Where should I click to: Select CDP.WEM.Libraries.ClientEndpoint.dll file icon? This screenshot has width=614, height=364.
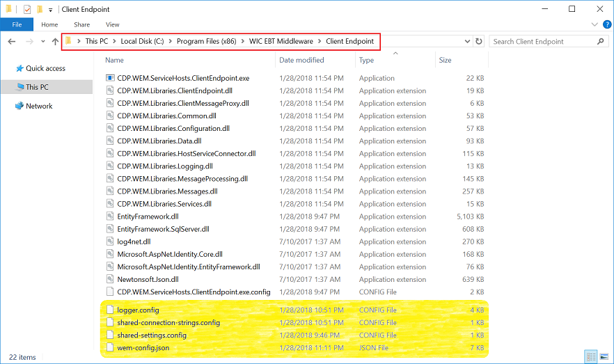tap(110, 90)
